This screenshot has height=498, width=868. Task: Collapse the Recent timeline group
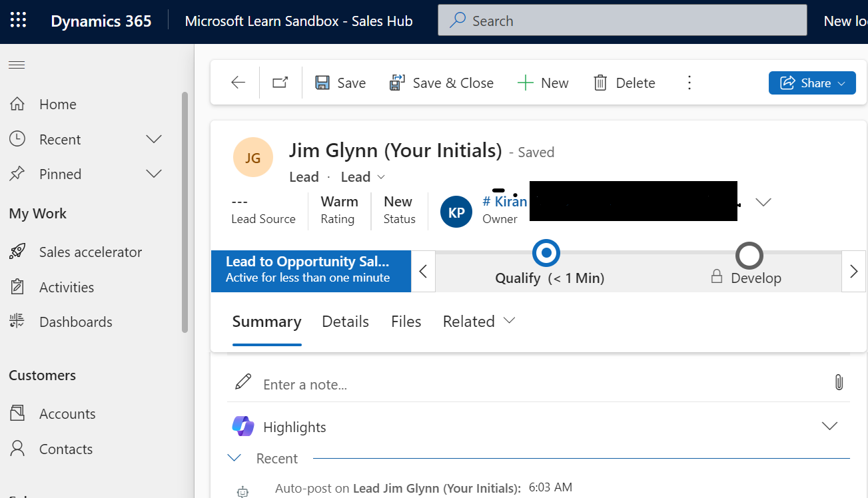234,458
